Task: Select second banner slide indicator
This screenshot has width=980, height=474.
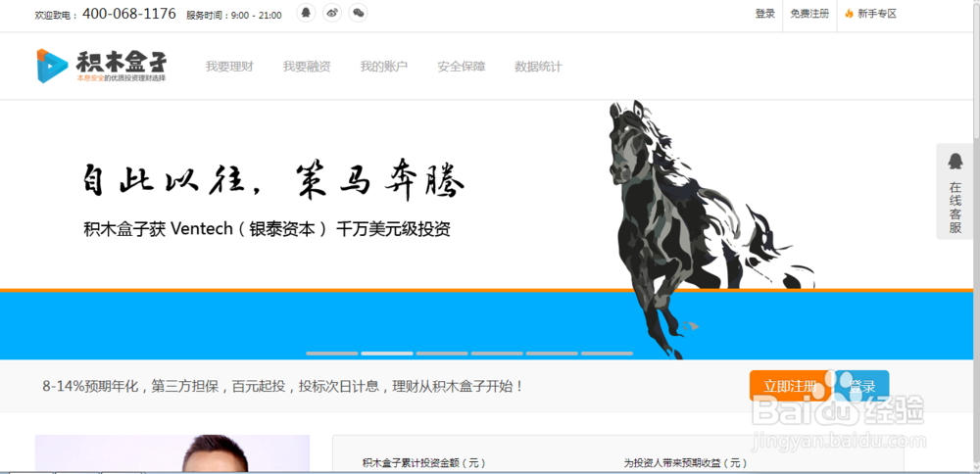Action: (x=387, y=354)
